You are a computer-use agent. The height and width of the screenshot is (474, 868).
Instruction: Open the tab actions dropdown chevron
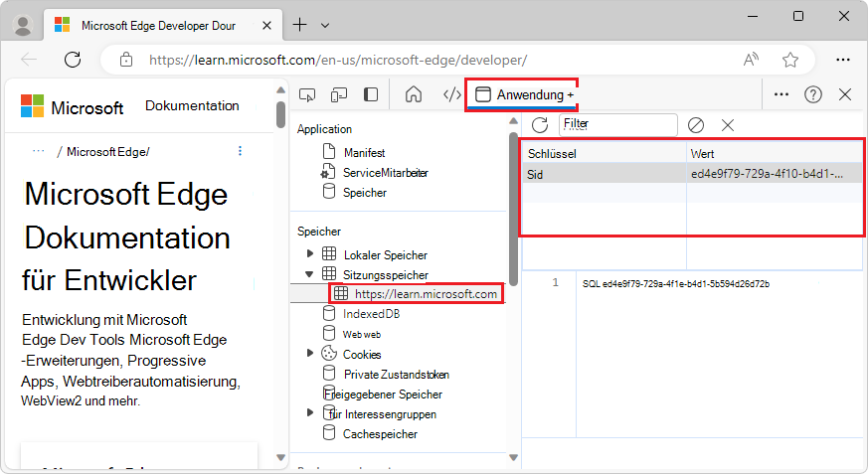coord(325,26)
